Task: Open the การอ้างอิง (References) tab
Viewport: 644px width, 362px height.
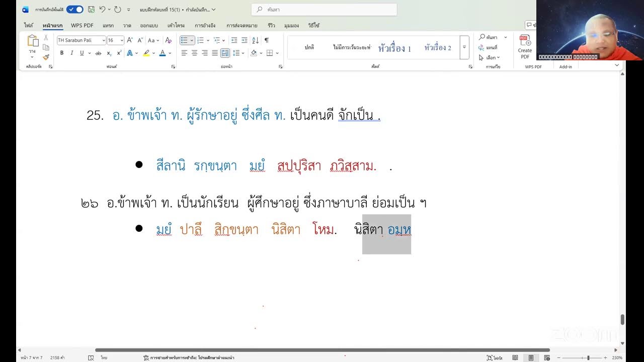Action: 205,25
